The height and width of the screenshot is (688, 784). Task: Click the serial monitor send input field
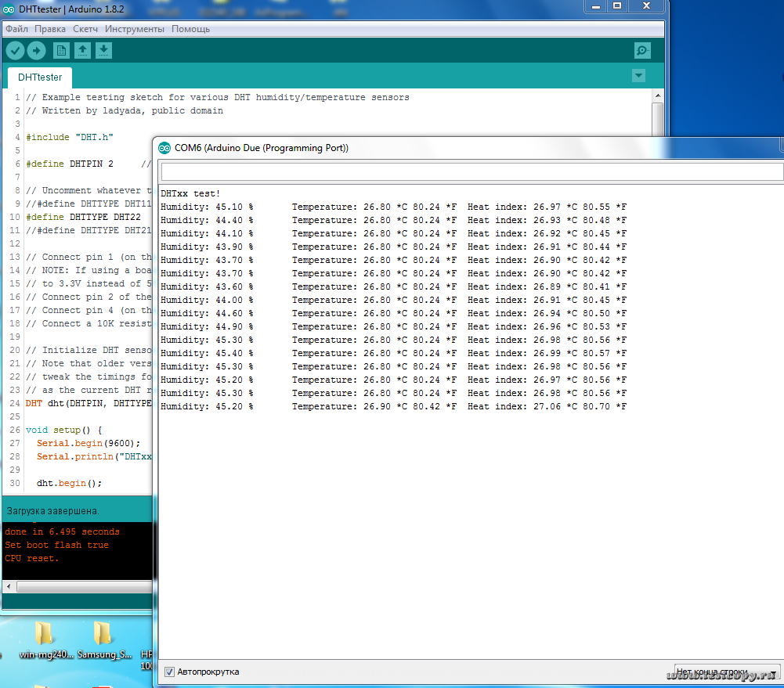[x=470, y=171]
